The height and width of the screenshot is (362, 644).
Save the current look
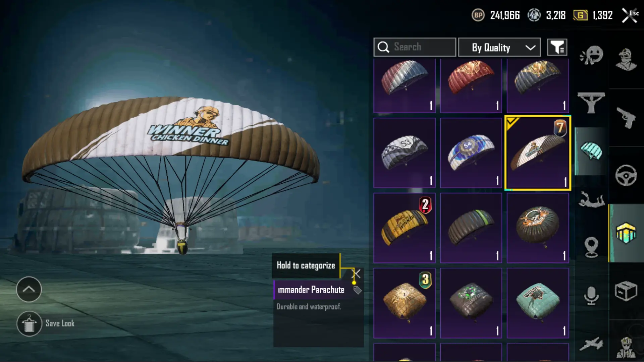[x=46, y=323]
